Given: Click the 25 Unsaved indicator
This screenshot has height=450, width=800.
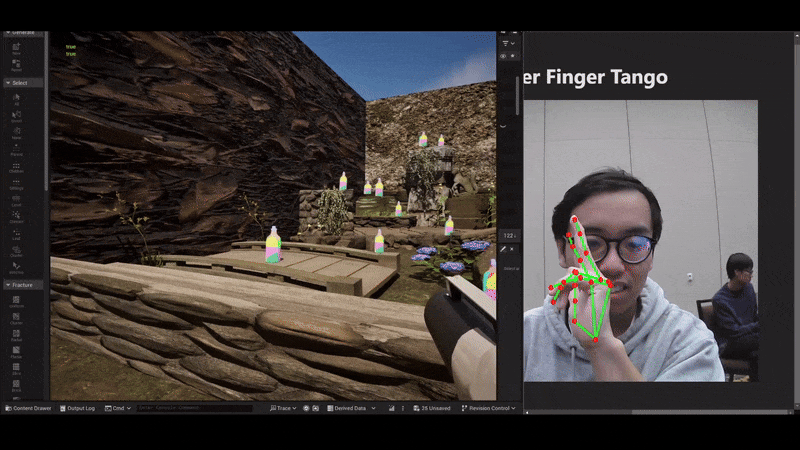Looking at the screenshot, I should tap(432, 408).
